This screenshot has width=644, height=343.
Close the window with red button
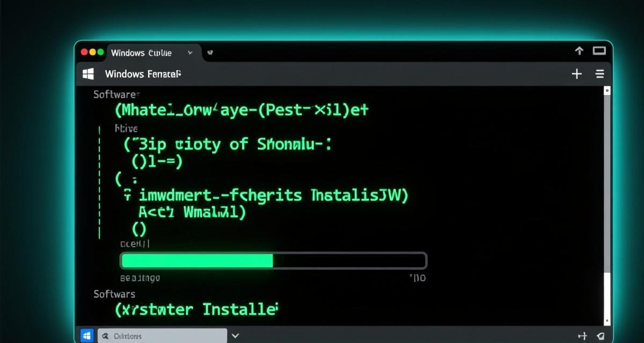point(84,53)
